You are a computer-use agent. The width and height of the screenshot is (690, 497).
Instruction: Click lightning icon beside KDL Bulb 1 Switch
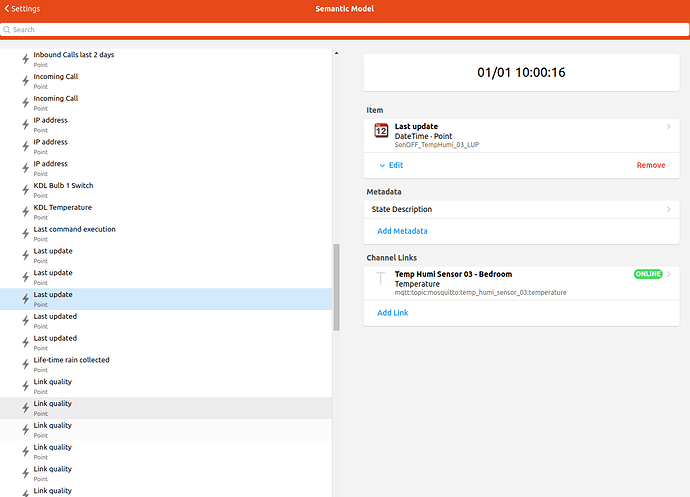click(26, 190)
